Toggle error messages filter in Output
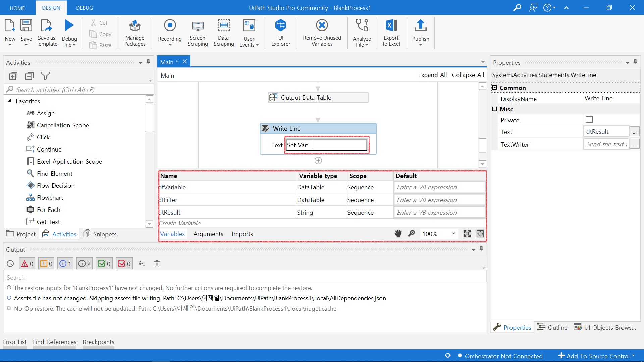Viewport: 644px width, 362px height. click(x=27, y=264)
